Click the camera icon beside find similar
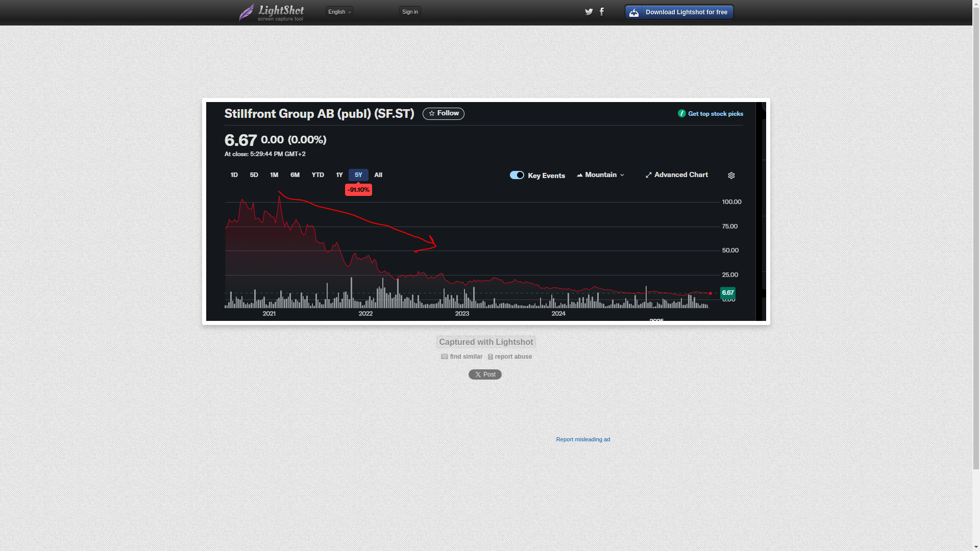This screenshot has height=551, width=980. click(445, 357)
